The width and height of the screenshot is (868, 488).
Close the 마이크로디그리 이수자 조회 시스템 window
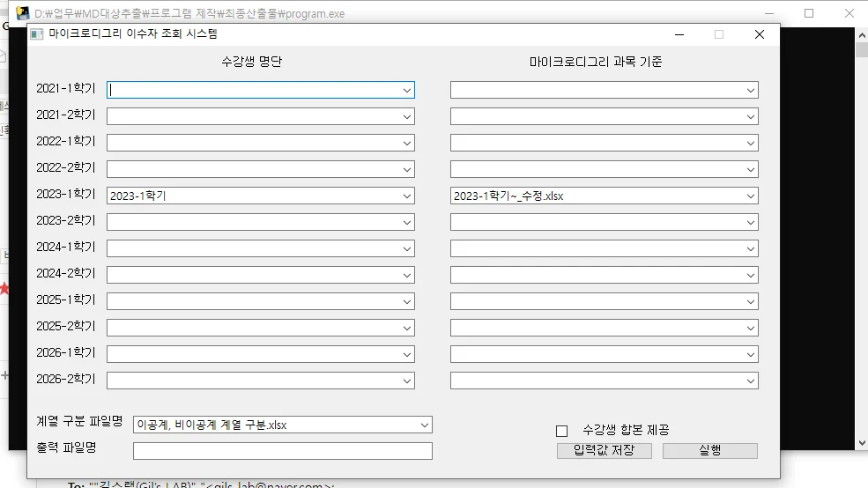pyautogui.click(x=760, y=34)
